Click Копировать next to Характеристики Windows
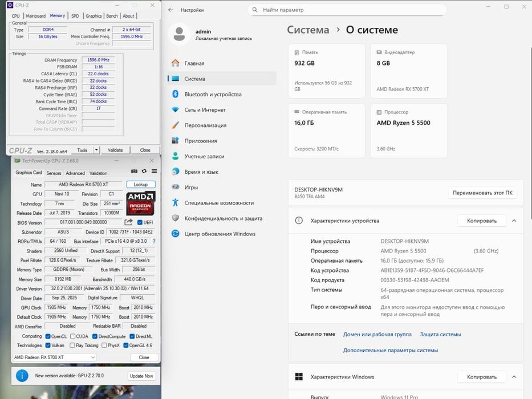The width and height of the screenshot is (532, 399). point(482,377)
